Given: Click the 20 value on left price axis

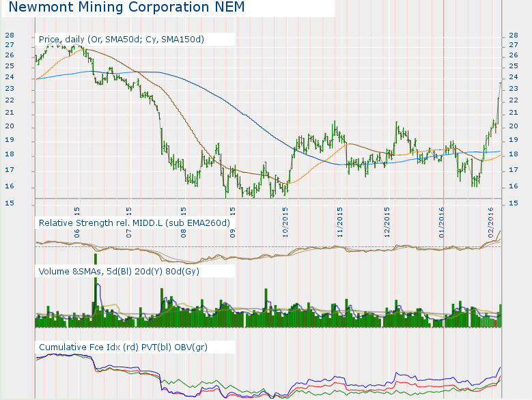Looking at the screenshot, I should tap(9, 127).
